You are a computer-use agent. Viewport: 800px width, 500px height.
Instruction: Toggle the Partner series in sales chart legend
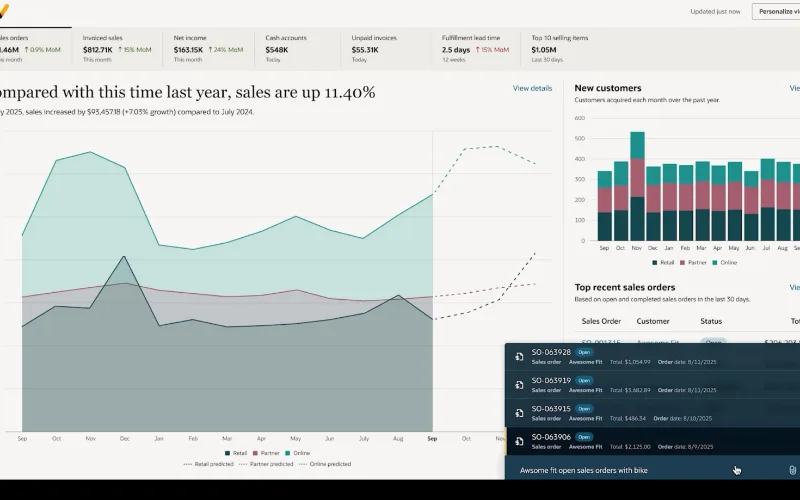pyautogui.click(x=266, y=453)
